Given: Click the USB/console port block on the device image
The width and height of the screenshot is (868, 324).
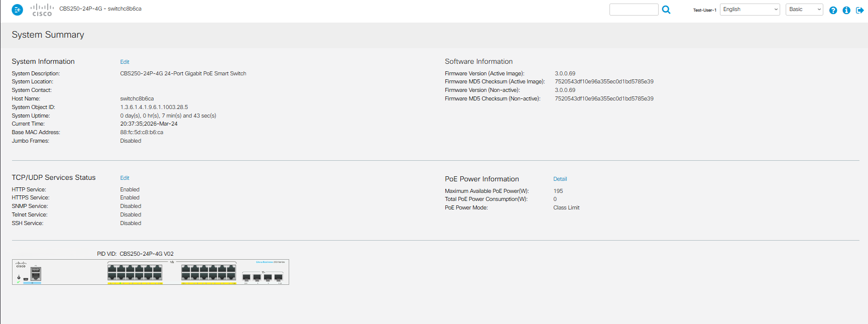Looking at the screenshot, I should point(36,274).
